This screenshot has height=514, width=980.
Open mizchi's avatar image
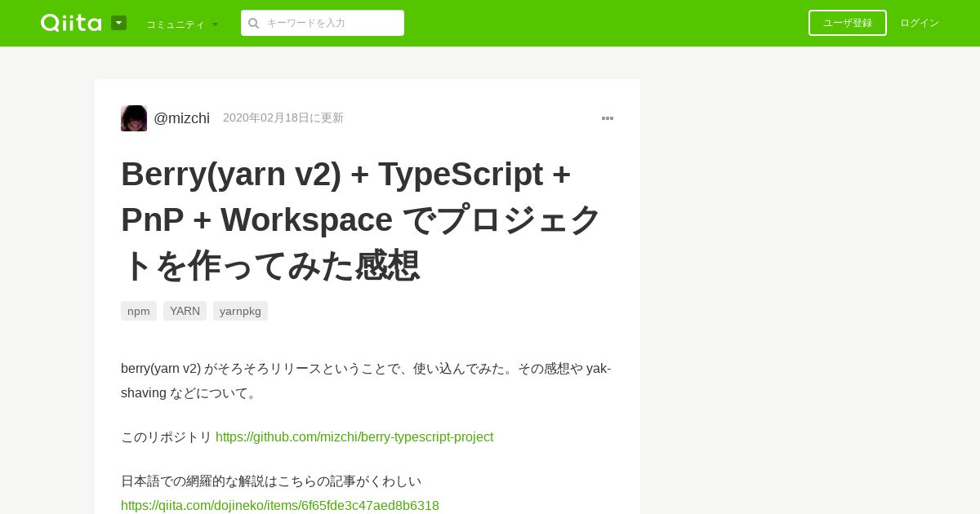pyautogui.click(x=134, y=118)
